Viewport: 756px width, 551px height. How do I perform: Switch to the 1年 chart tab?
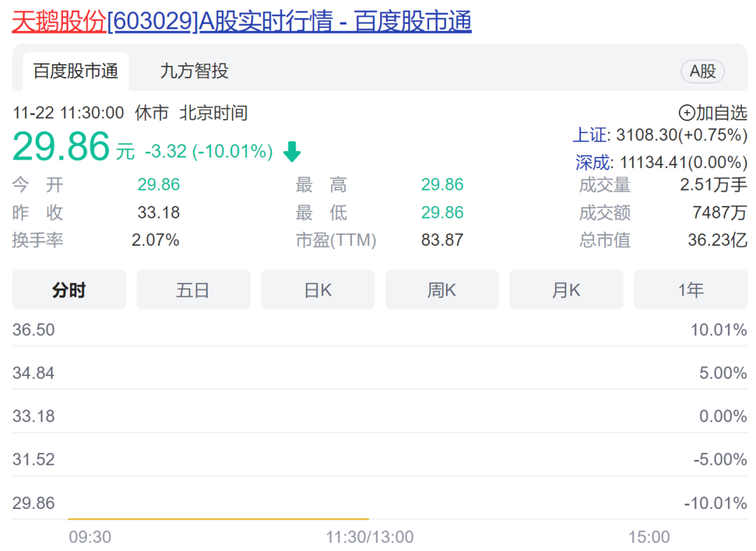click(x=691, y=290)
